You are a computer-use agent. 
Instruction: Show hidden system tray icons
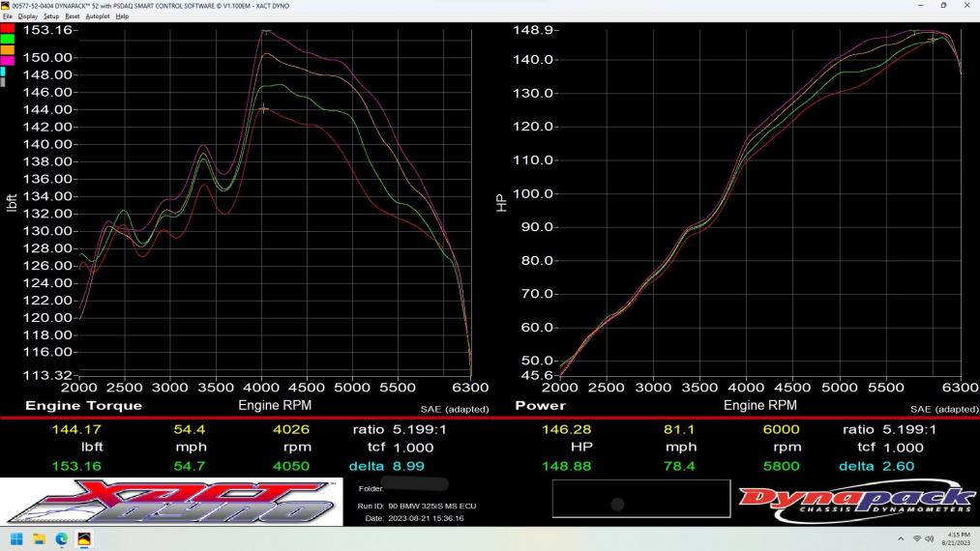[x=901, y=538]
